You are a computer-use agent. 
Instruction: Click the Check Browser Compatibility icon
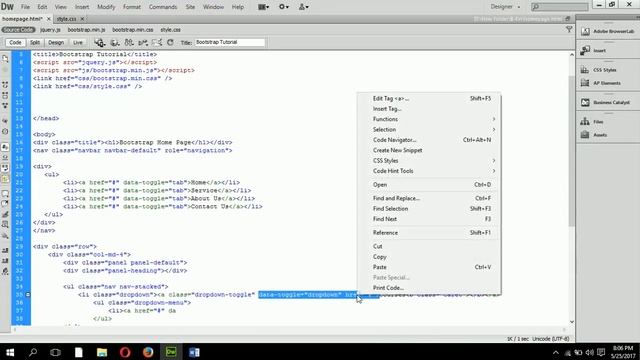click(x=157, y=42)
